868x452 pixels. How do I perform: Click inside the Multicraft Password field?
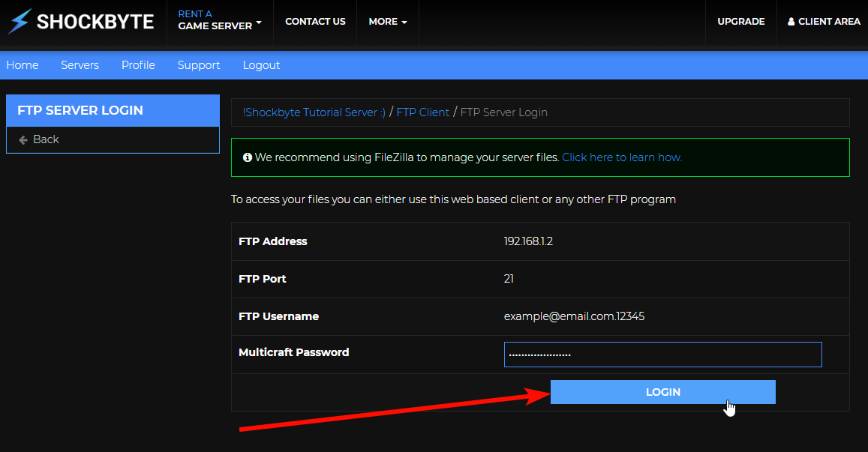click(x=662, y=354)
